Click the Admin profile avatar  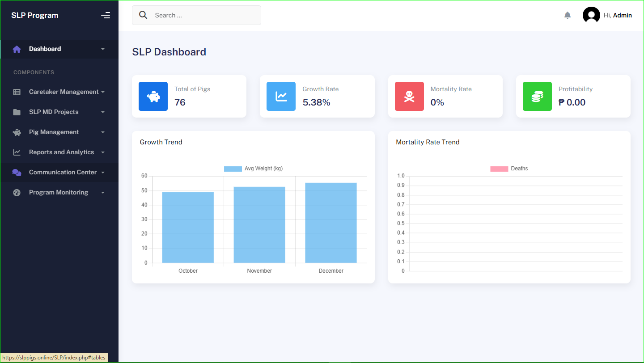coord(591,15)
